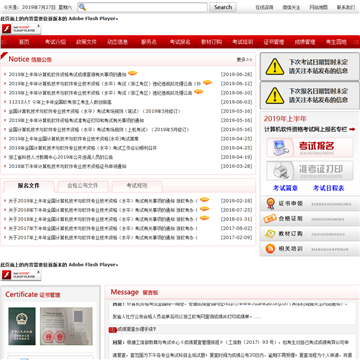The width and height of the screenshot is (360, 360).
Task: Open 服务点 navigation menu item
Action: (x=149, y=42)
